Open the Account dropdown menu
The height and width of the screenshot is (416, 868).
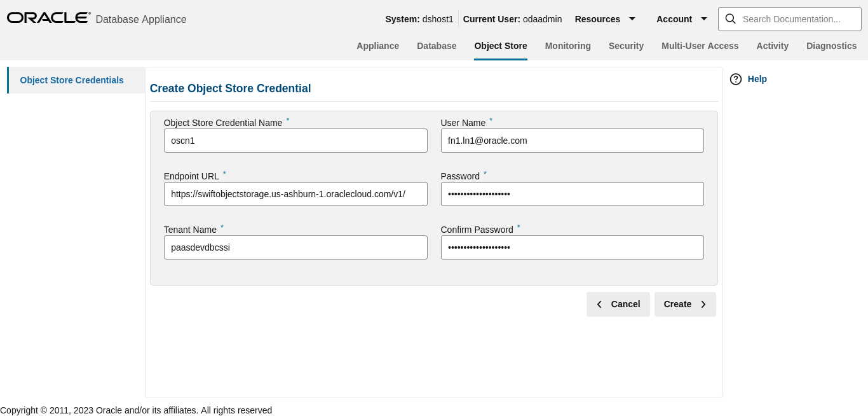[682, 19]
